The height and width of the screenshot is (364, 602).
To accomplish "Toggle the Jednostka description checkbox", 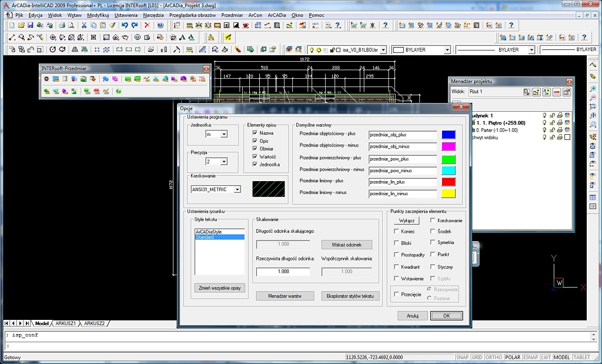I will coord(255,164).
